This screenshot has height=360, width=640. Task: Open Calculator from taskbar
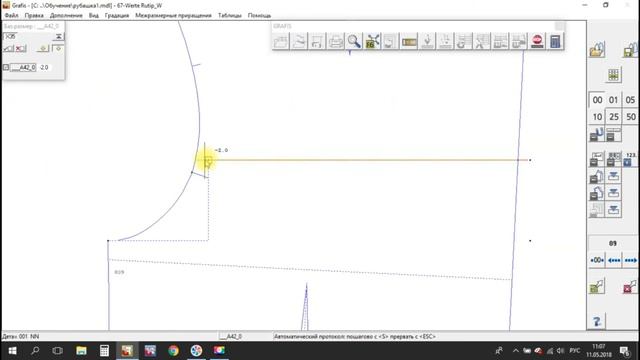coord(104,351)
